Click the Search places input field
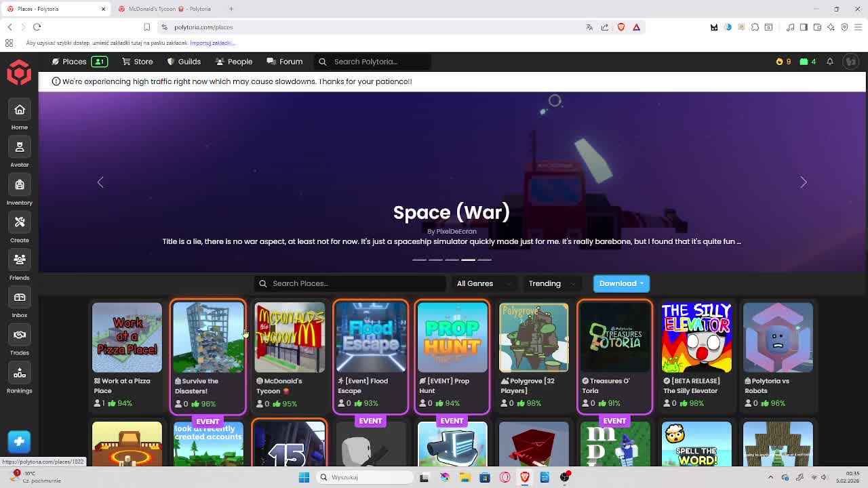The height and width of the screenshot is (488, 868). (353, 283)
